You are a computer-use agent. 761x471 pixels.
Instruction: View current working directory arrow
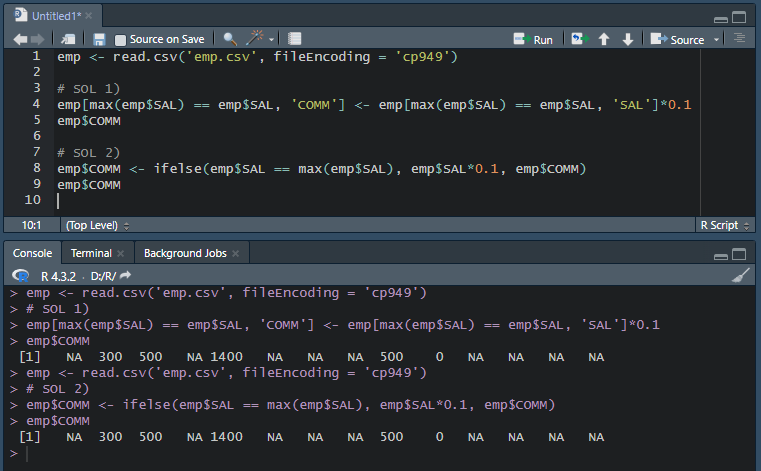[x=125, y=275]
